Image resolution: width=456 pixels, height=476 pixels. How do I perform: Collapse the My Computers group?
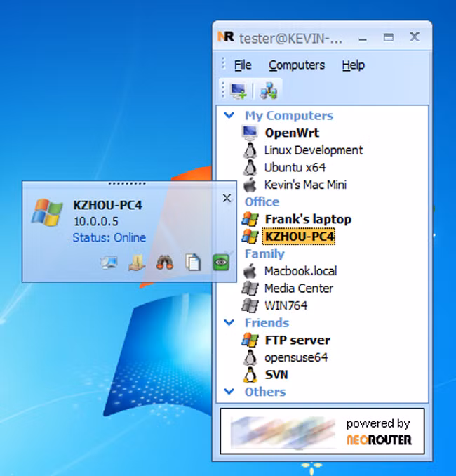pos(229,115)
